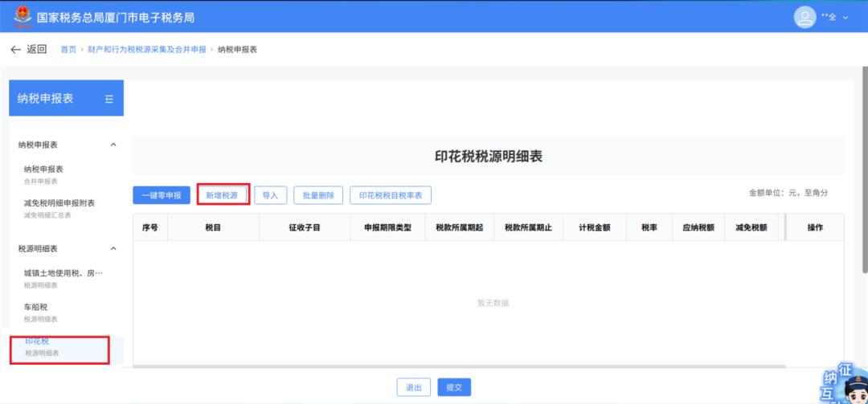
Task: Click the 一键零申报 button
Action: pyautogui.click(x=162, y=195)
